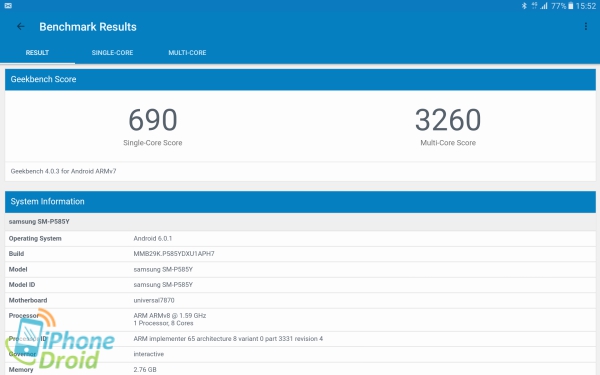Switch to the MULTI-CORE tab

188,53
